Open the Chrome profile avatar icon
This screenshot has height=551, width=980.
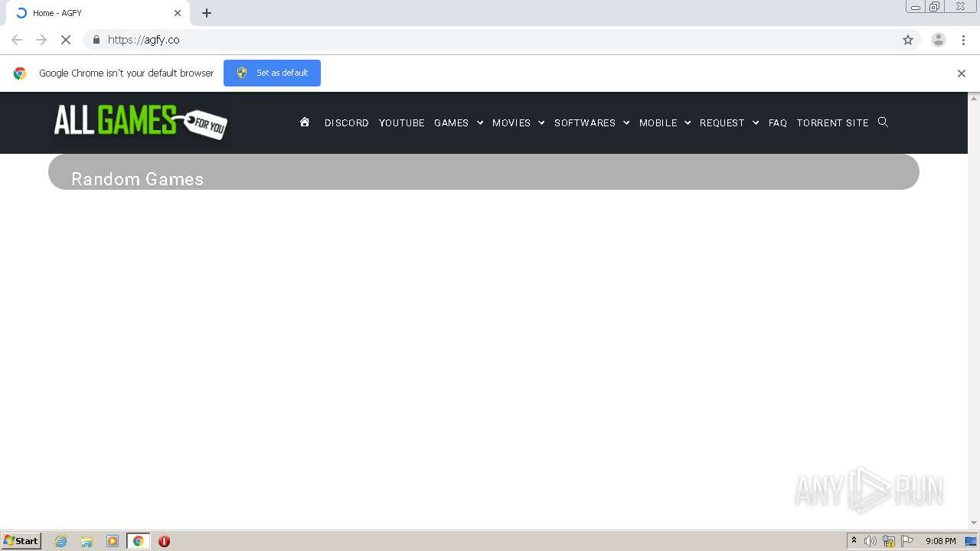pyautogui.click(x=939, y=40)
